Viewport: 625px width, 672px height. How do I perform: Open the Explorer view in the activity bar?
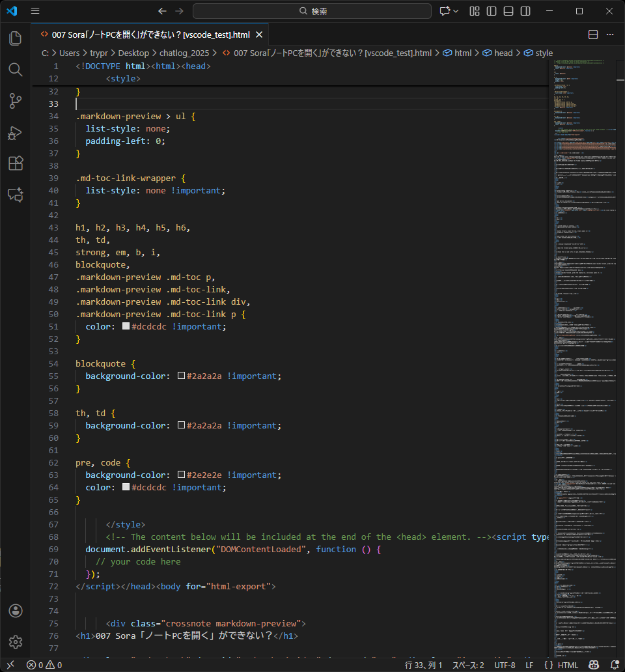16,38
